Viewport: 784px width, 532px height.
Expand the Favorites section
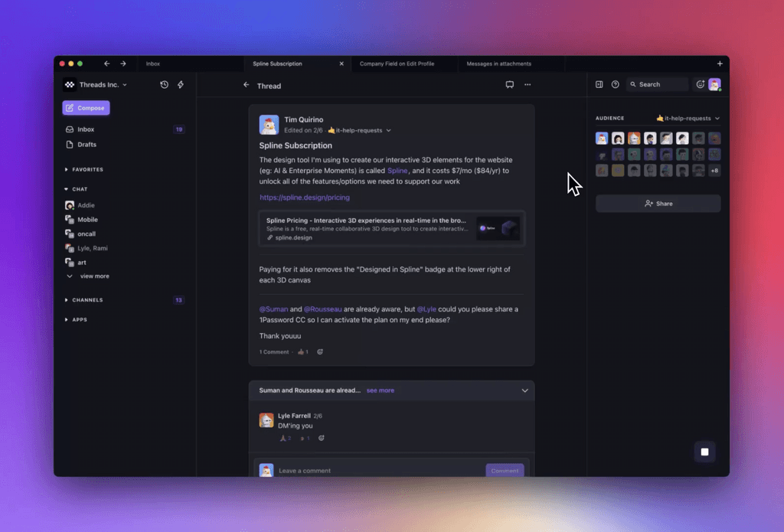point(84,169)
